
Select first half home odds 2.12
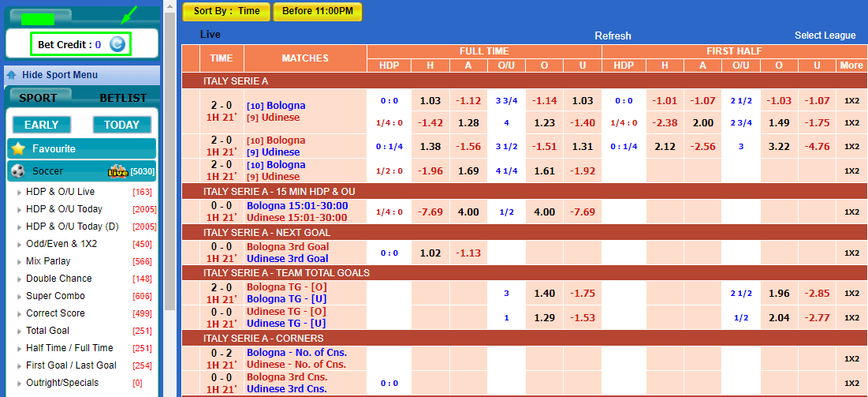[x=665, y=146]
